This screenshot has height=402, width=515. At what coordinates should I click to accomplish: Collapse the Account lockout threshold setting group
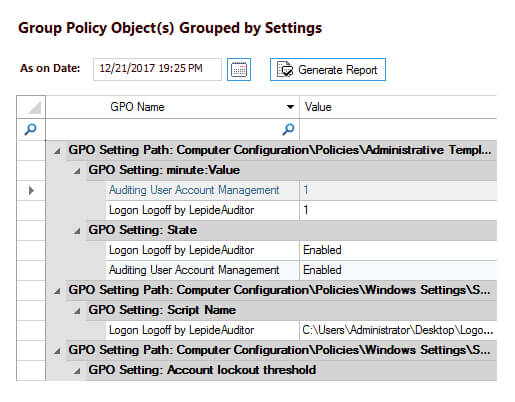[77, 371]
